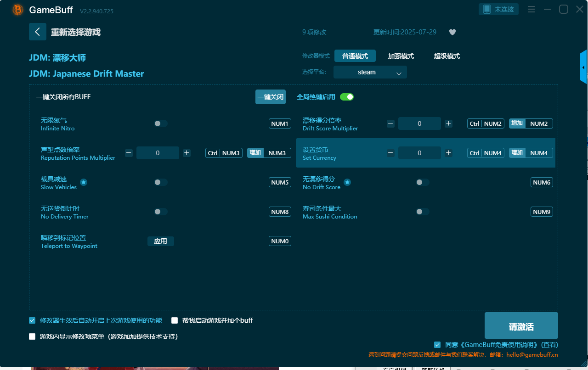Click the GameBuff flame logo
The height and width of the screenshot is (370, 588).
[17, 10]
